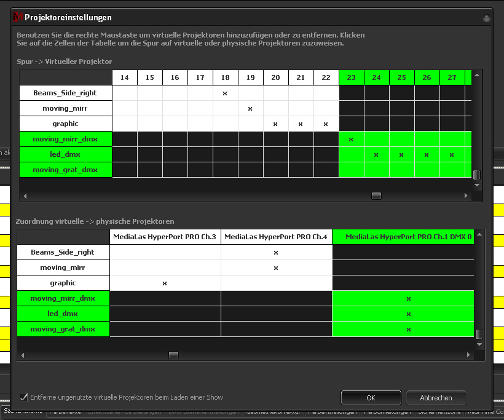Click the round button in the dialog title bar
504x420 pixels.
click(487, 18)
